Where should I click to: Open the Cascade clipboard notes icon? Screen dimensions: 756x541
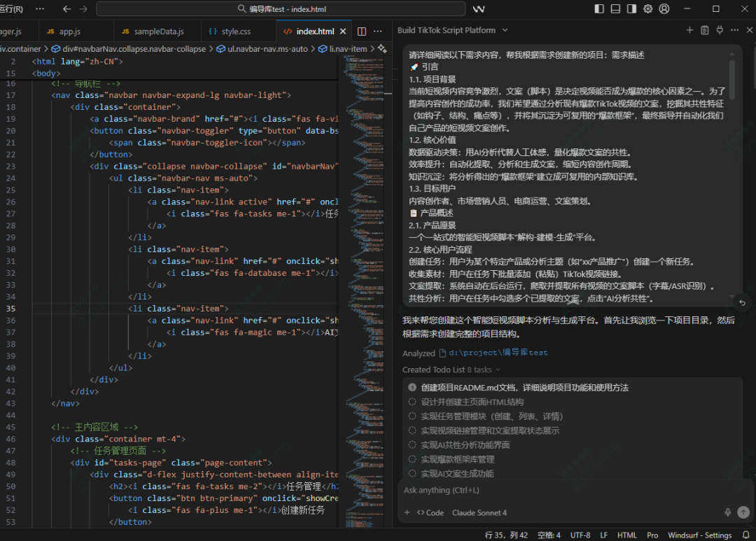coord(704,30)
